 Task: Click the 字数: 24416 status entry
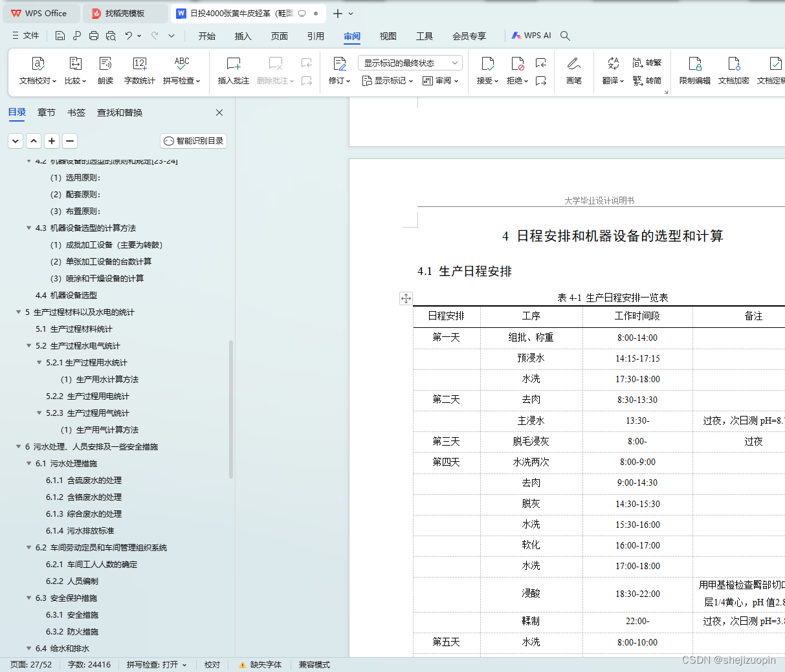89,664
